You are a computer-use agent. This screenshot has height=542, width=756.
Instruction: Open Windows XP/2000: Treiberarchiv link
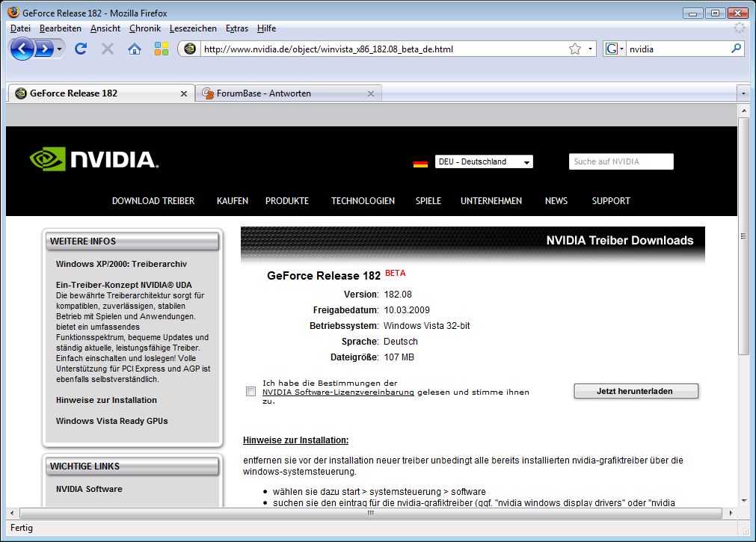(121, 264)
